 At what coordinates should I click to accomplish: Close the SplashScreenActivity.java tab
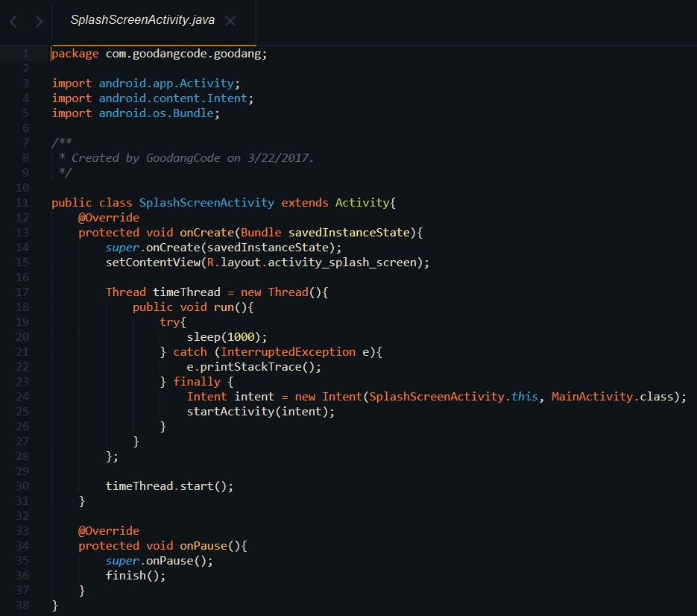(230, 20)
